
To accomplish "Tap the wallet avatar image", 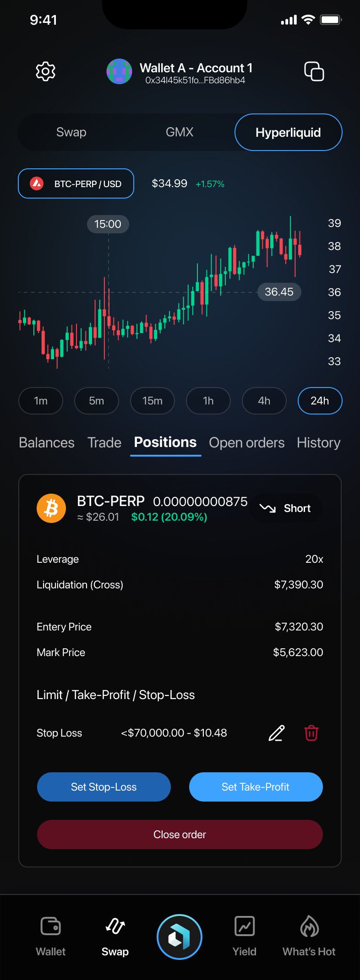I will [119, 71].
